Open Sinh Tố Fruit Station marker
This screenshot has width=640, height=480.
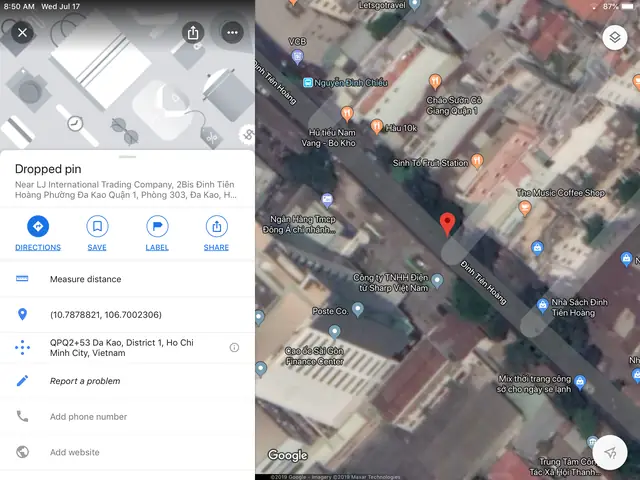477,161
